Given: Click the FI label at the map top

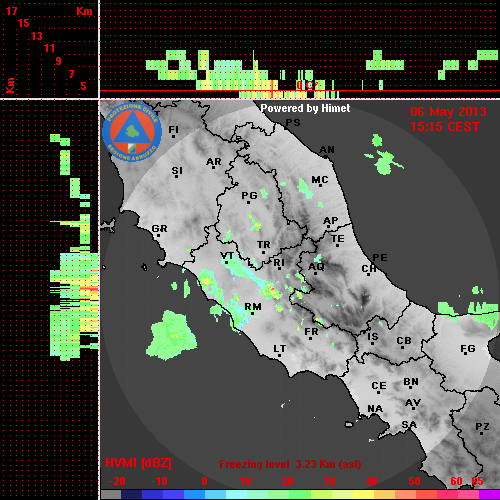Looking at the screenshot, I should tap(173, 129).
